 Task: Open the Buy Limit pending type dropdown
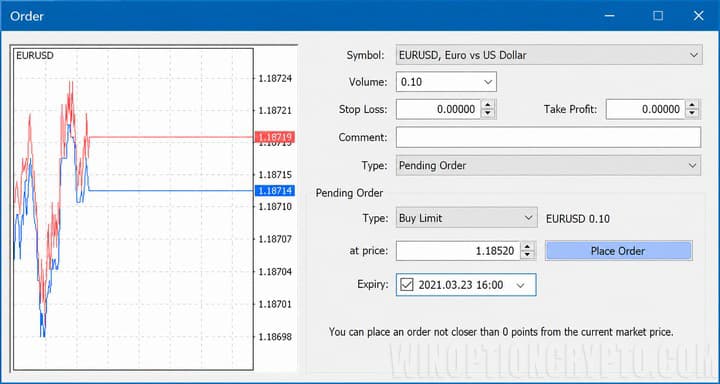(x=467, y=218)
